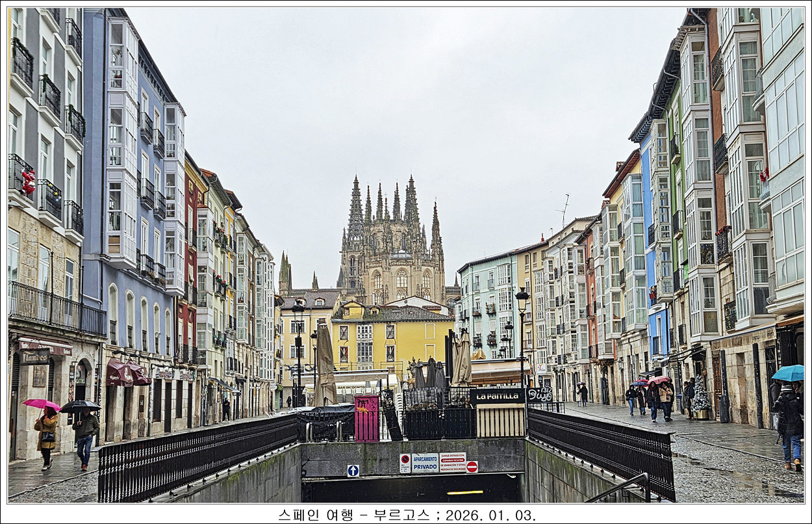Click the small Christmas tree on right sidewalk
This screenshot has height=524, width=812.
[x=700, y=396]
